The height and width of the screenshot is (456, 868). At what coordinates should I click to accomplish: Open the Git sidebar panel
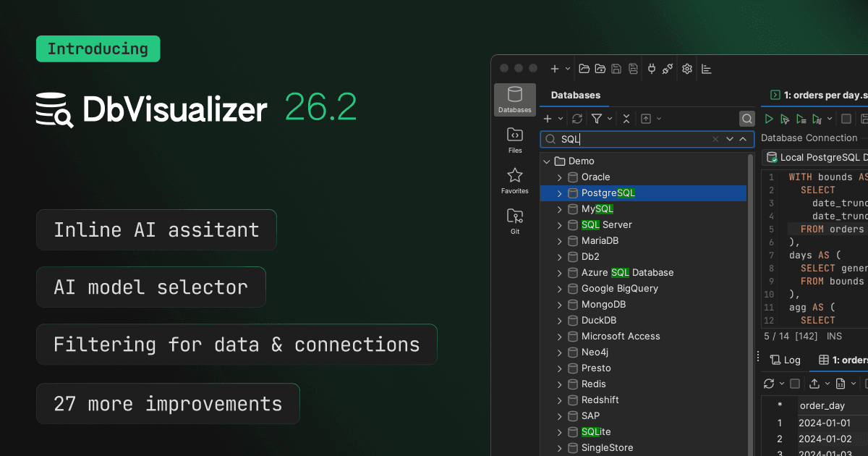515,221
